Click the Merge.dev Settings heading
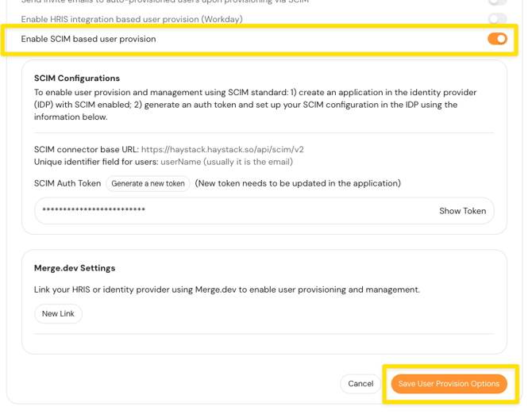 (75, 268)
